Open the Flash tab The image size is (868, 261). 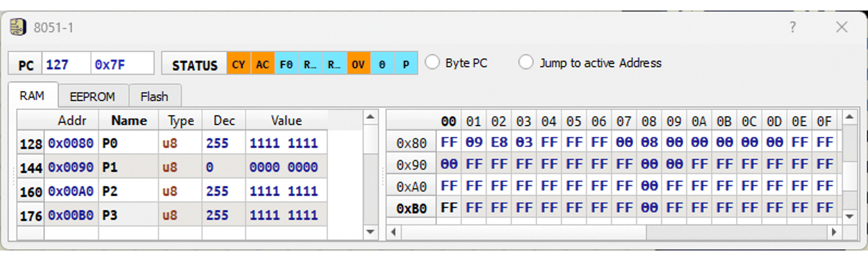coord(154,96)
